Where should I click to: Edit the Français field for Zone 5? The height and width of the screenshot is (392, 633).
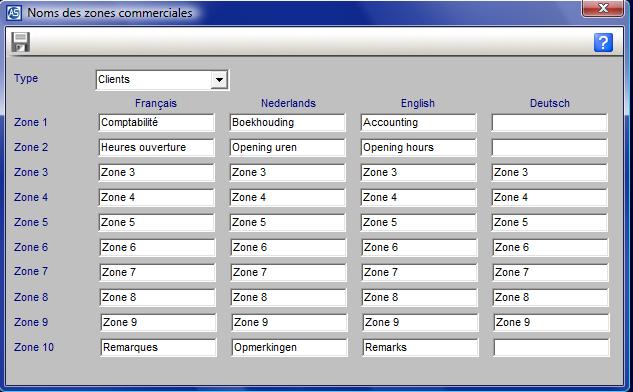pos(156,222)
